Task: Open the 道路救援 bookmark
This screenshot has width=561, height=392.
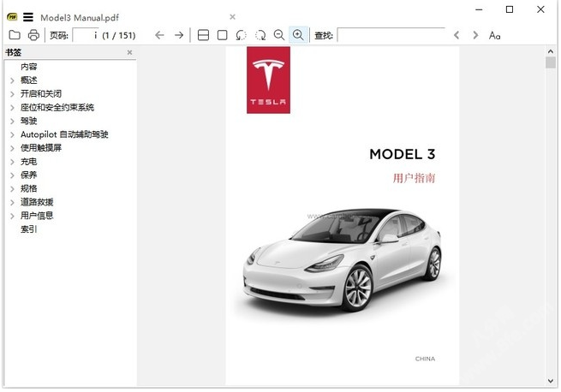Action: [37, 202]
